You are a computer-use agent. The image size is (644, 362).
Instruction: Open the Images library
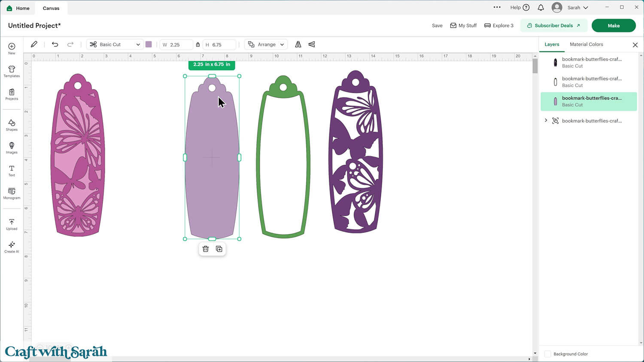pyautogui.click(x=12, y=148)
